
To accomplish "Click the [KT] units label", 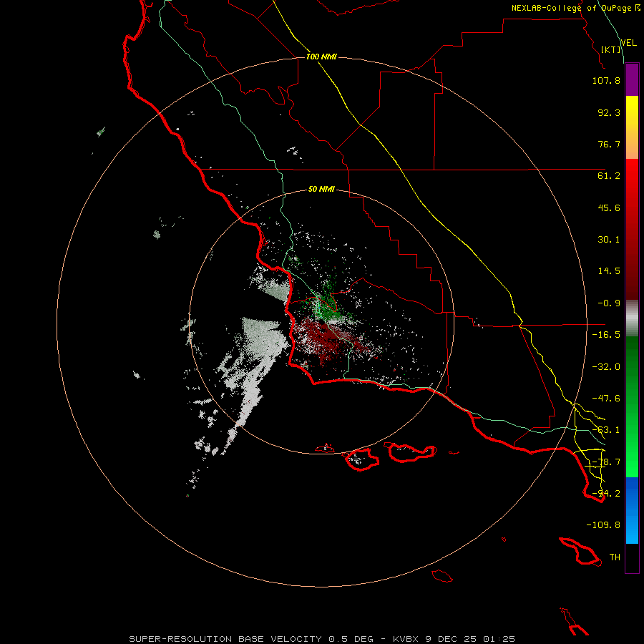I will click(x=611, y=49).
